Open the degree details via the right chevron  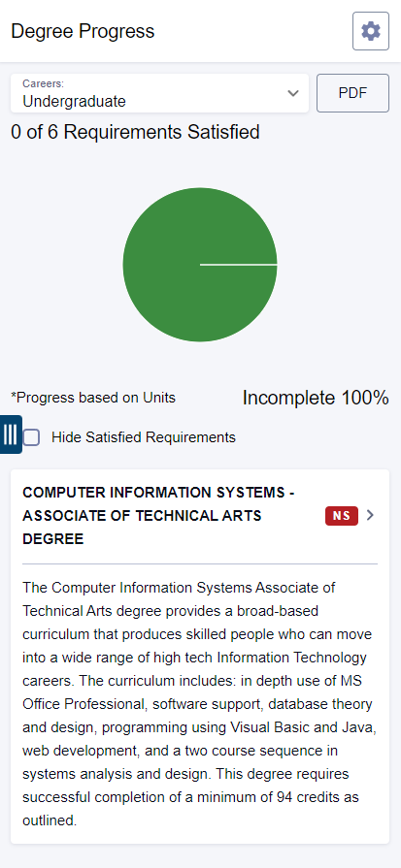coord(371,515)
